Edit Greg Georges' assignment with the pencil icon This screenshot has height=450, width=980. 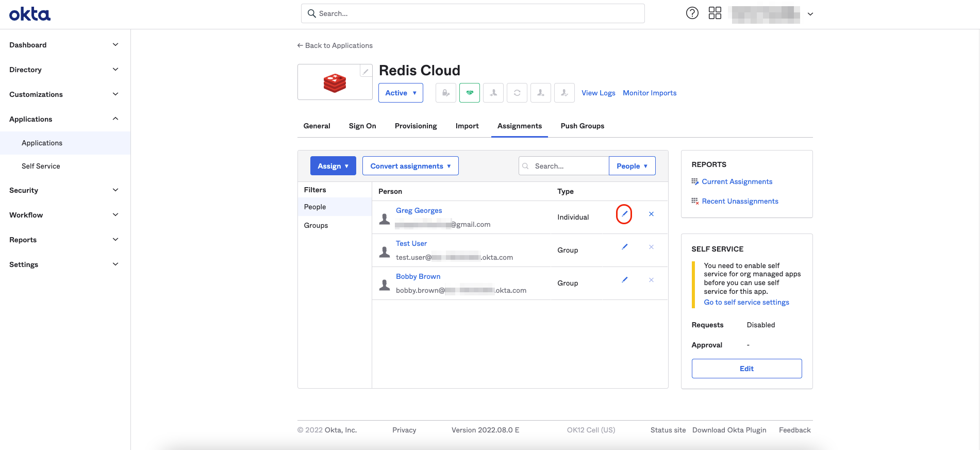click(x=624, y=214)
